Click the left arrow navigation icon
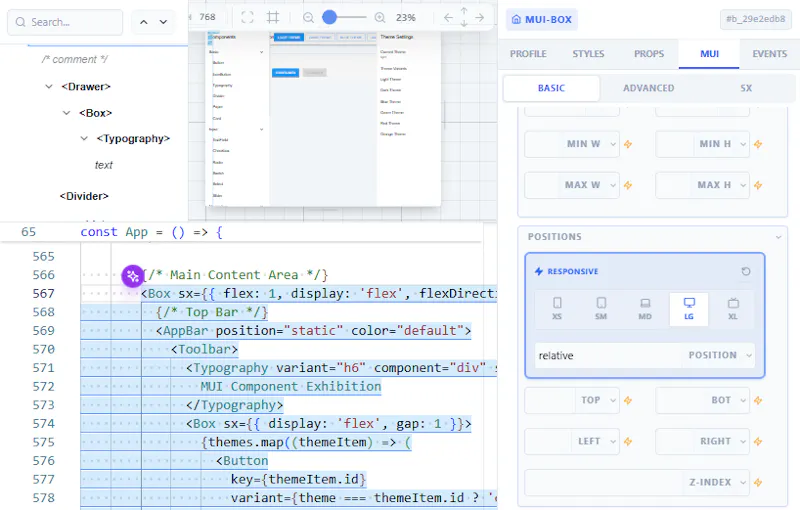Image resolution: width=800 pixels, height=510 pixels. coord(448,17)
